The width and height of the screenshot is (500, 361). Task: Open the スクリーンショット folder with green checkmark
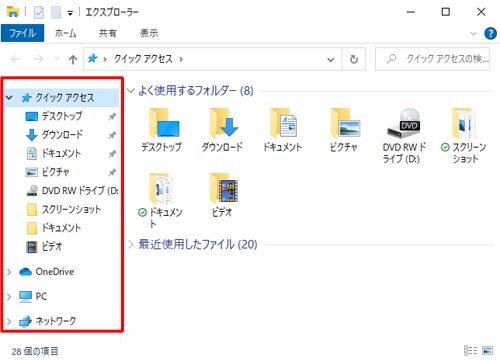(x=464, y=123)
